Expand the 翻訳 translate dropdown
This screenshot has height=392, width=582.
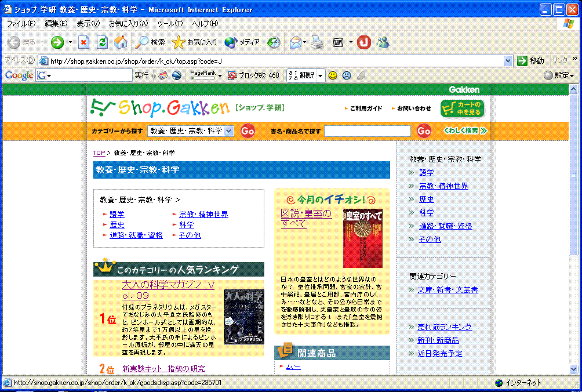[x=319, y=75]
